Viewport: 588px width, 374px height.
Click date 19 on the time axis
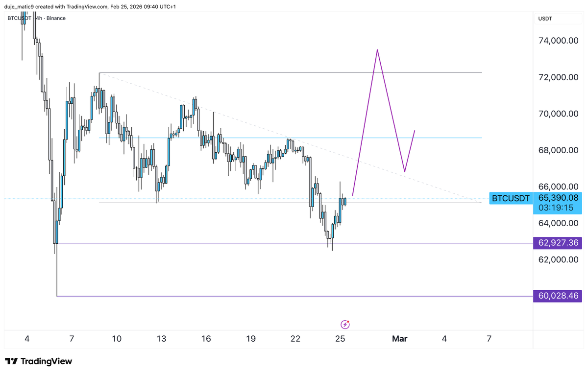coord(251,338)
